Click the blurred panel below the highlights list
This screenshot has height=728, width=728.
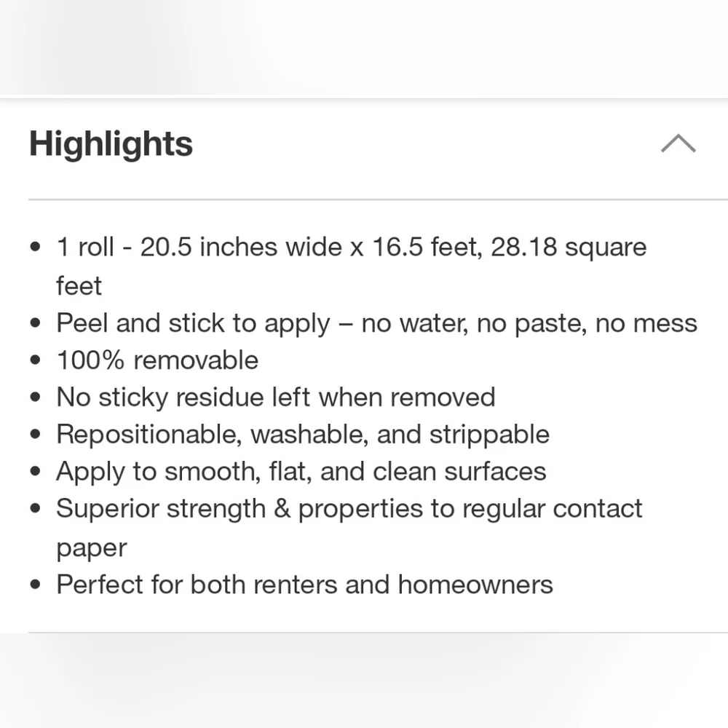click(x=364, y=681)
